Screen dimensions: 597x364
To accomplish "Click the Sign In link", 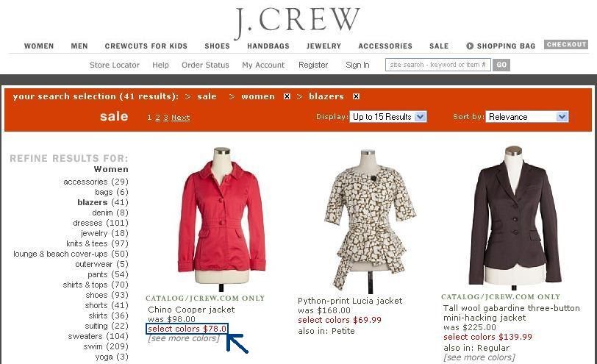I will (x=357, y=65).
